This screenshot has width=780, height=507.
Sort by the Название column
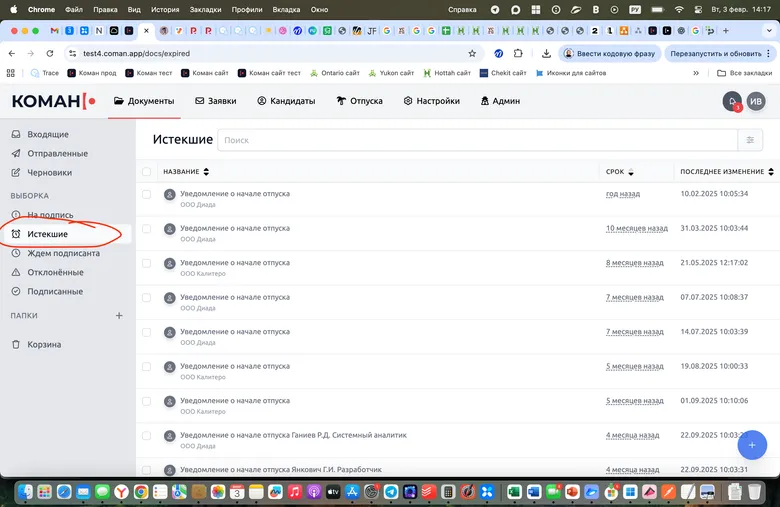coord(181,172)
